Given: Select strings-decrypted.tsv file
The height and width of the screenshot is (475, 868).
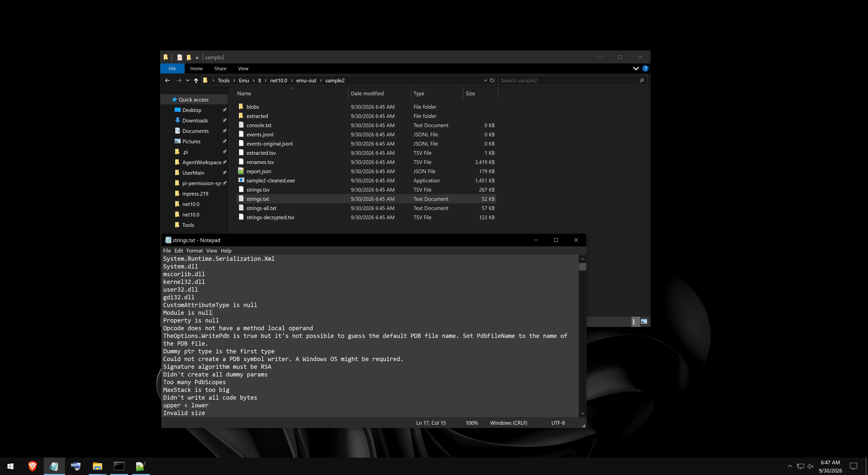Looking at the screenshot, I should pos(270,217).
